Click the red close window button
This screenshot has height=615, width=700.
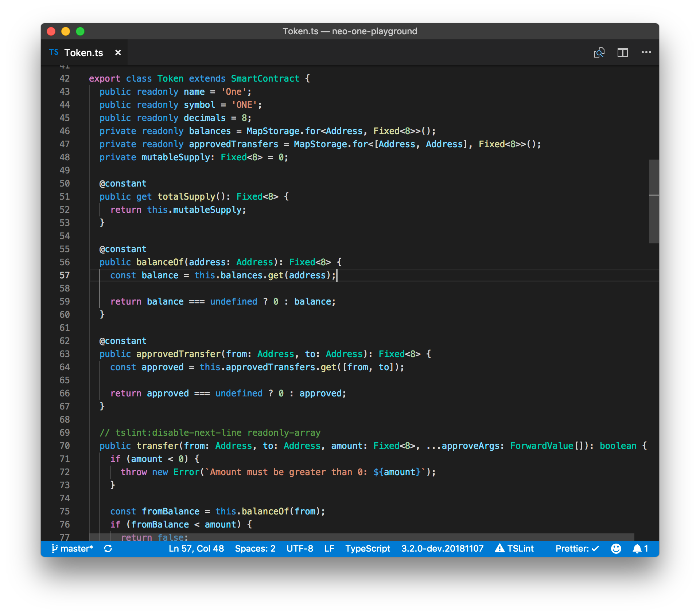51,31
